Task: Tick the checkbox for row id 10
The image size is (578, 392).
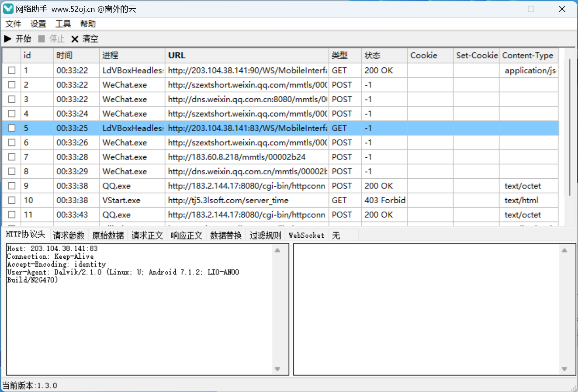Action: [x=12, y=200]
